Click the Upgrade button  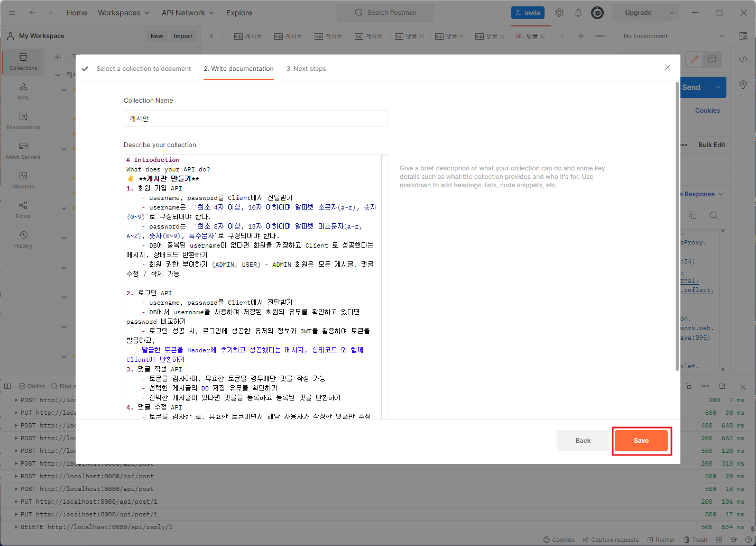point(638,13)
